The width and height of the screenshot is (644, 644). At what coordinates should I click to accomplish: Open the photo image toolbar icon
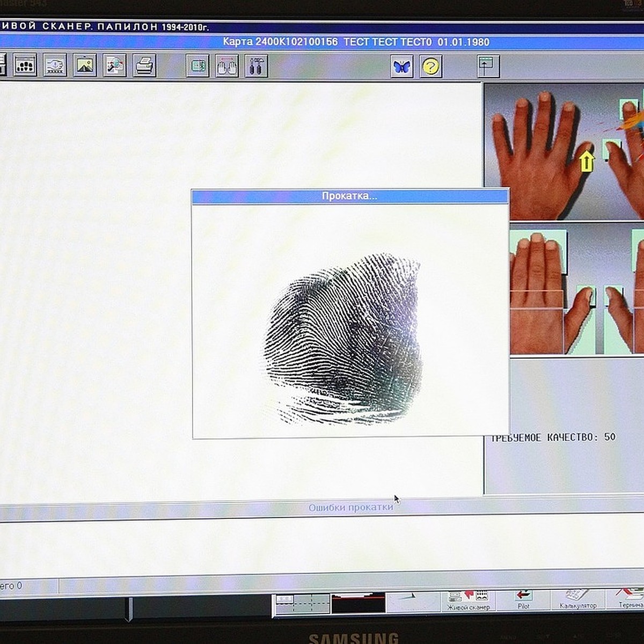tap(85, 65)
